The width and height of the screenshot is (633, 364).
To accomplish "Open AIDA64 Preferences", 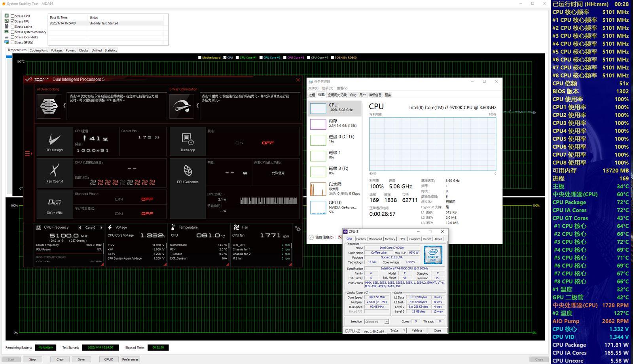I will click(130, 359).
